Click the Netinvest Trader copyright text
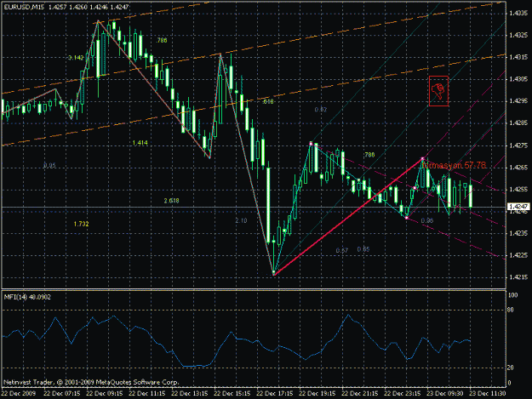Screen dimensions: 532x399 point(91,382)
